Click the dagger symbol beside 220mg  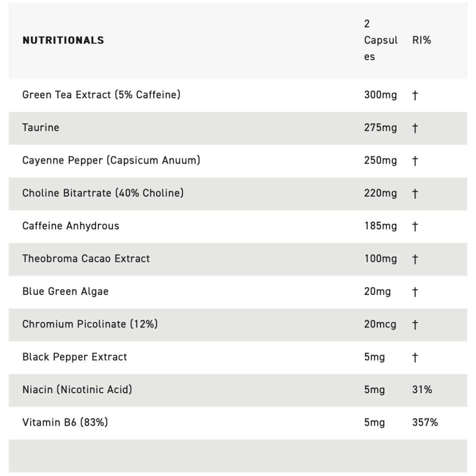point(415,193)
